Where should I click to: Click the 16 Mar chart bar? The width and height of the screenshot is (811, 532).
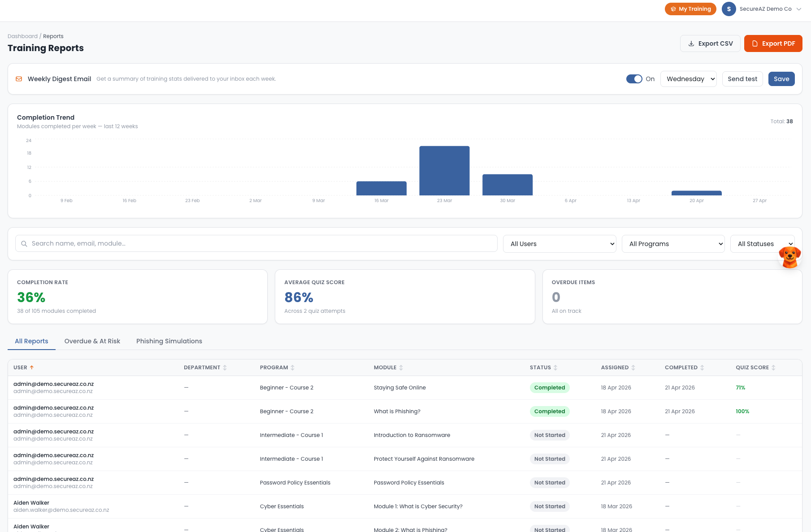pyautogui.click(x=382, y=188)
